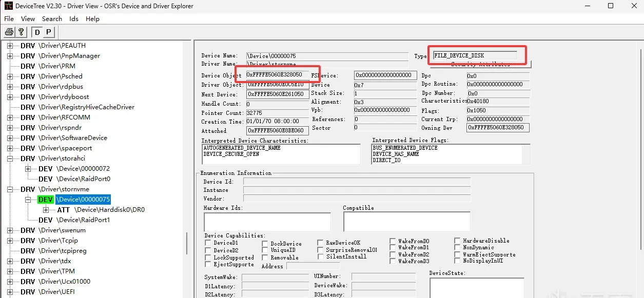
Task: Open the Ids menu
Action: click(x=74, y=19)
